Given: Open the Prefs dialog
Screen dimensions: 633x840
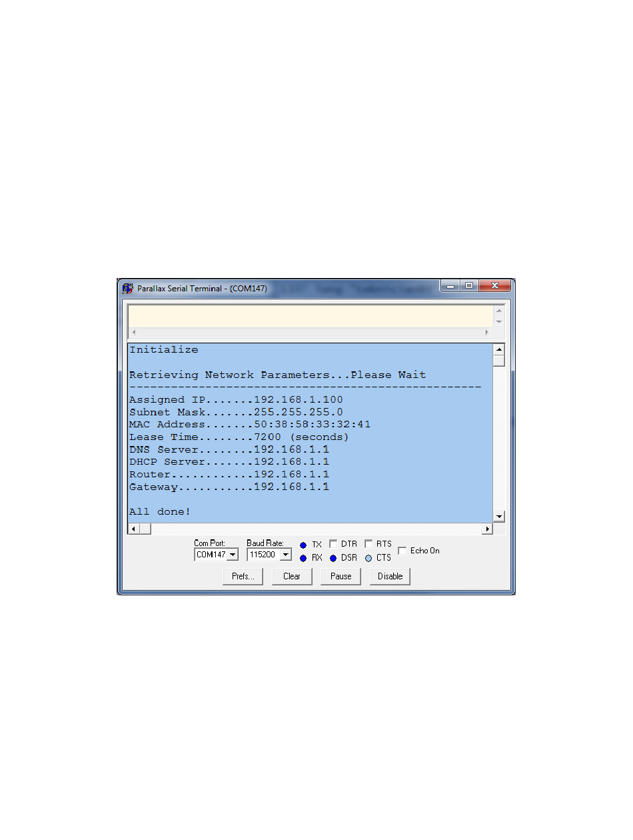Looking at the screenshot, I should click(243, 577).
